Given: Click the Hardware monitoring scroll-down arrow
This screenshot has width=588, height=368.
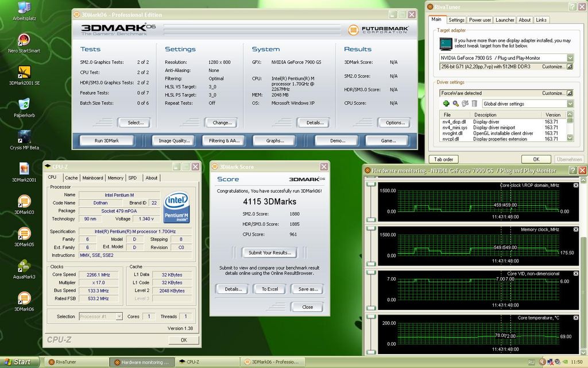Looking at the screenshot, I should point(583,352).
